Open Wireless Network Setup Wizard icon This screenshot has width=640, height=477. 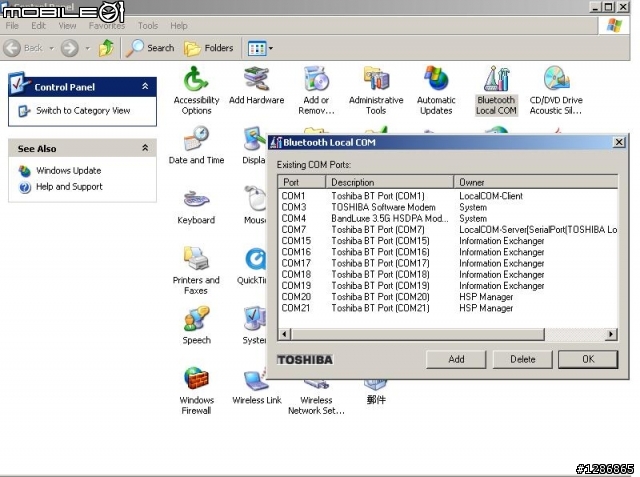[x=316, y=397]
